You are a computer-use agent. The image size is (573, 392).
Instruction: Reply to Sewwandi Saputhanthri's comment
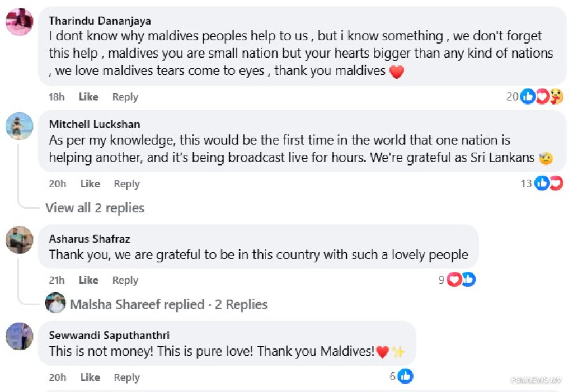click(x=126, y=377)
